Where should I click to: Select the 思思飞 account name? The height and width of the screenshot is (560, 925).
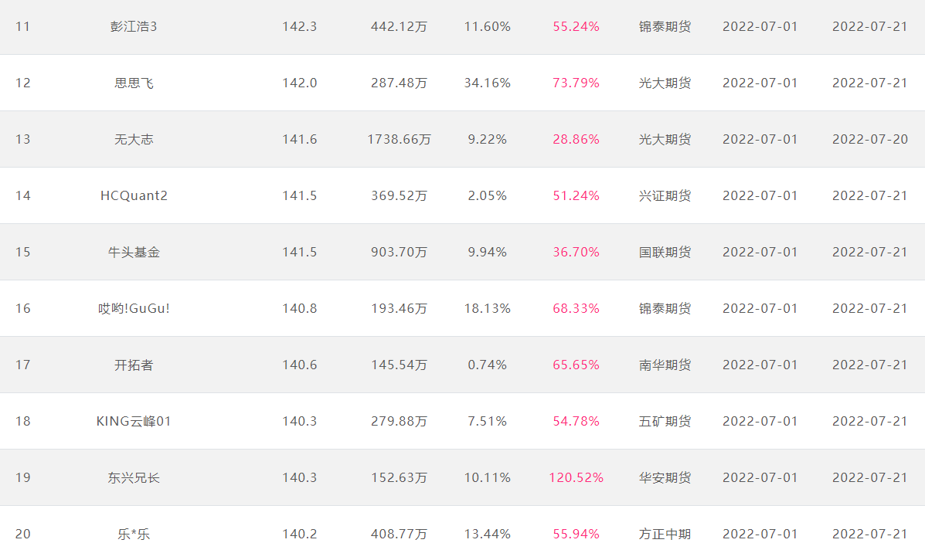tap(134, 83)
